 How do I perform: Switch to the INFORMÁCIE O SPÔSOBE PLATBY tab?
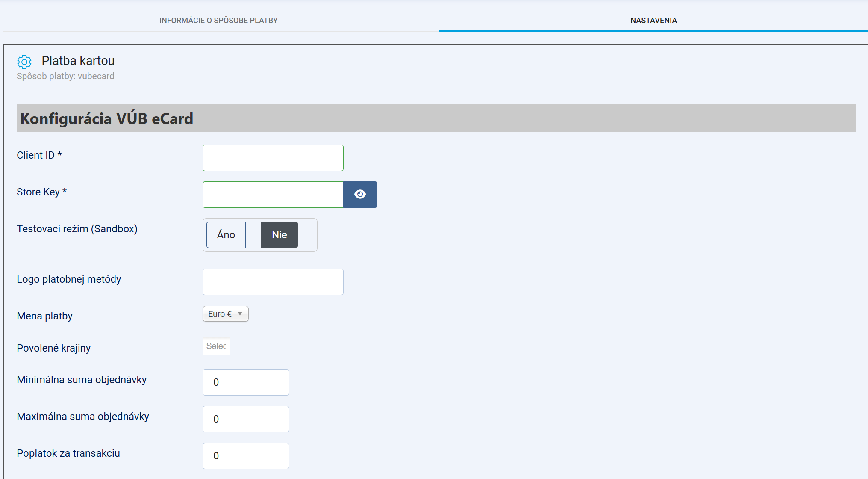pyautogui.click(x=218, y=20)
